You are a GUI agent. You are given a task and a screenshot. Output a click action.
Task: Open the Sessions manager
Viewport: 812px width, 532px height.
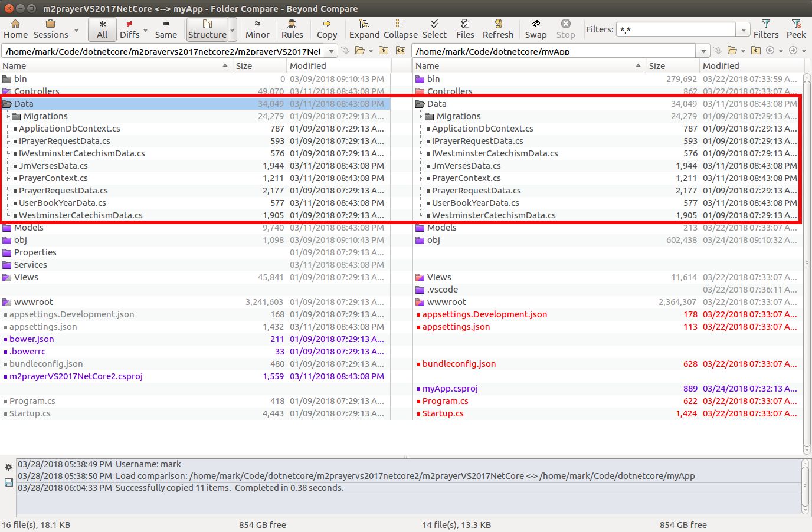pyautogui.click(x=50, y=28)
